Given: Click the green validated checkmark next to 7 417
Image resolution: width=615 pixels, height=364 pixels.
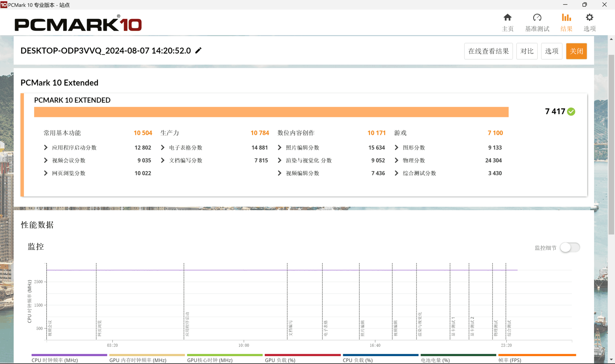Looking at the screenshot, I should tap(571, 112).
